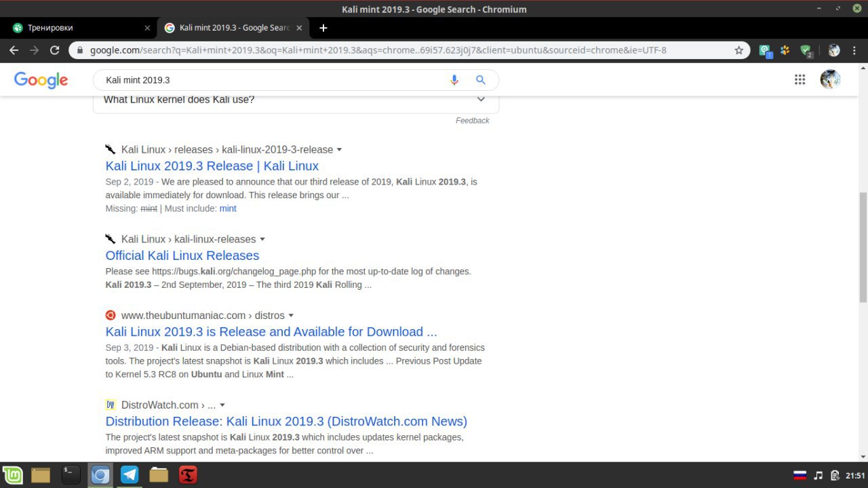Click the 'mint' must include link
The height and width of the screenshot is (488, 868).
tap(228, 208)
